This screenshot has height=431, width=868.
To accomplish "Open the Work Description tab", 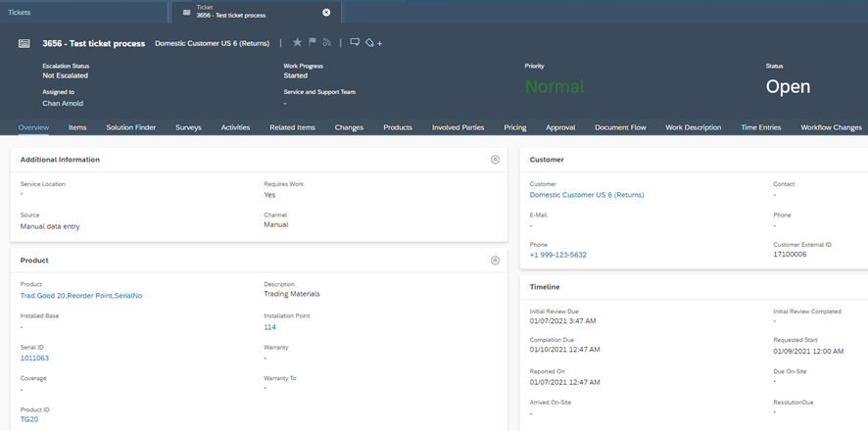I will (693, 127).
